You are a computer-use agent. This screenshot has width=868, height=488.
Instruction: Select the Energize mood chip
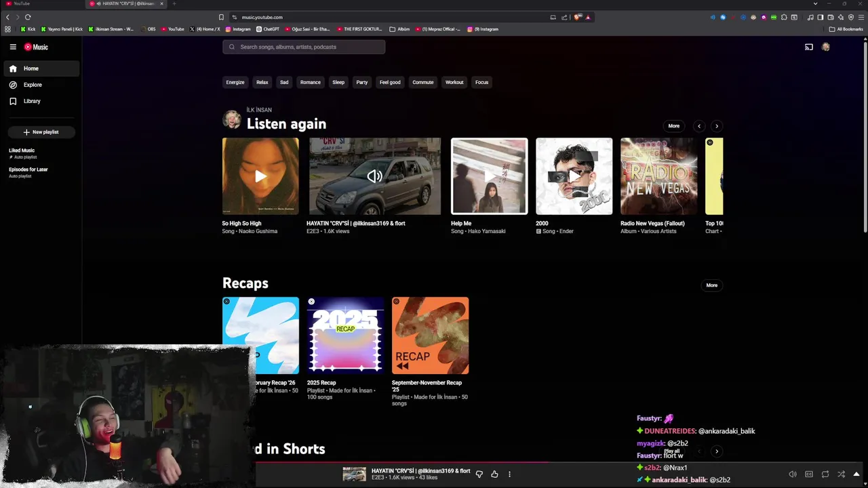[235, 82]
